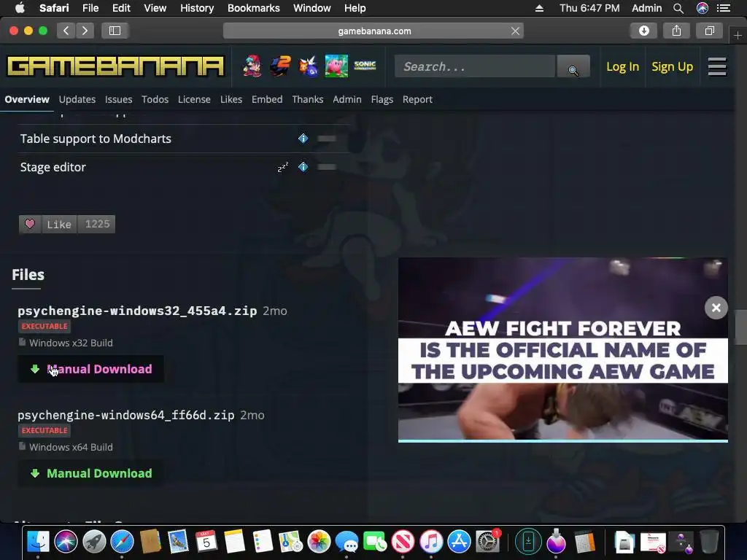Click psychengine-windows32_455a4.zip file name

click(x=137, y=311)
